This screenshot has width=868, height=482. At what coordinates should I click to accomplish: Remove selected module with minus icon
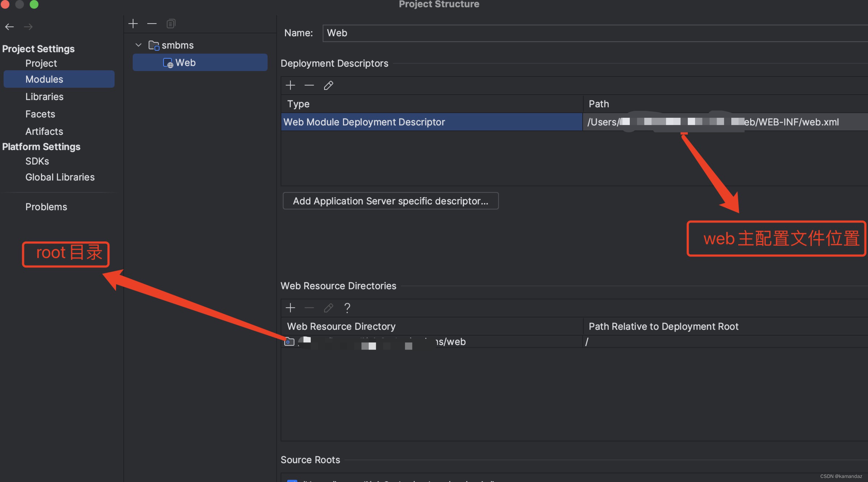[152, 24]
